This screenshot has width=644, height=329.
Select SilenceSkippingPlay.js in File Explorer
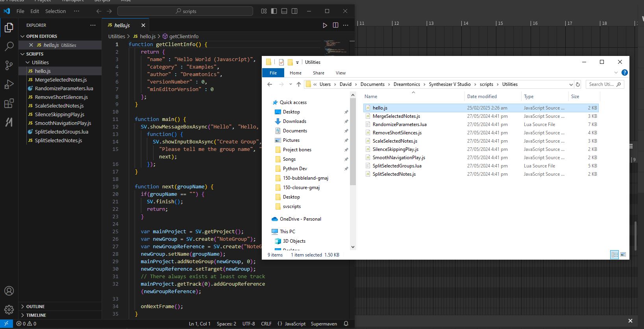(481, 149)
